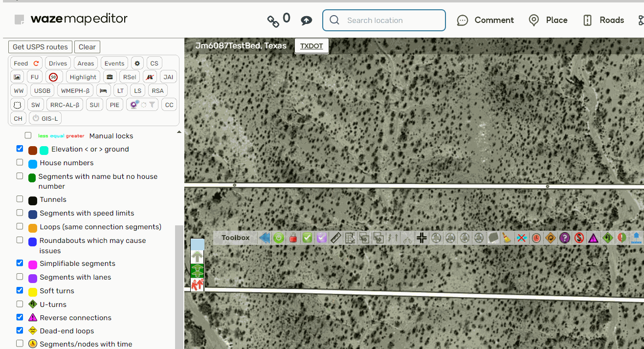Click the black crossroads junction icon in Toolbox
Image resolution: width=644 pixels, height=349 pixels.
(422, 238)
